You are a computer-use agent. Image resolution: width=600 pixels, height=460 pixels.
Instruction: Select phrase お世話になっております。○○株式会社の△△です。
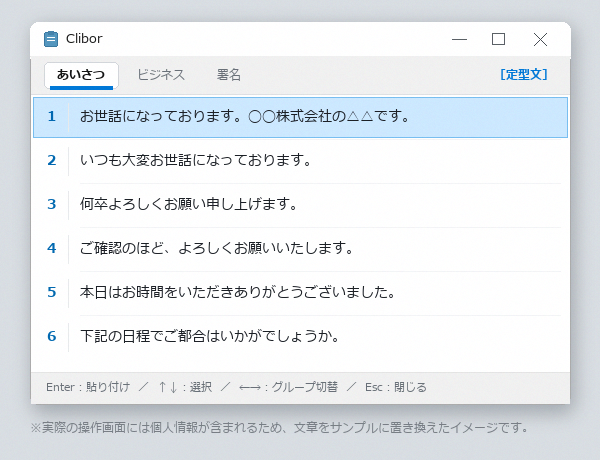click(x=300, y=117)
